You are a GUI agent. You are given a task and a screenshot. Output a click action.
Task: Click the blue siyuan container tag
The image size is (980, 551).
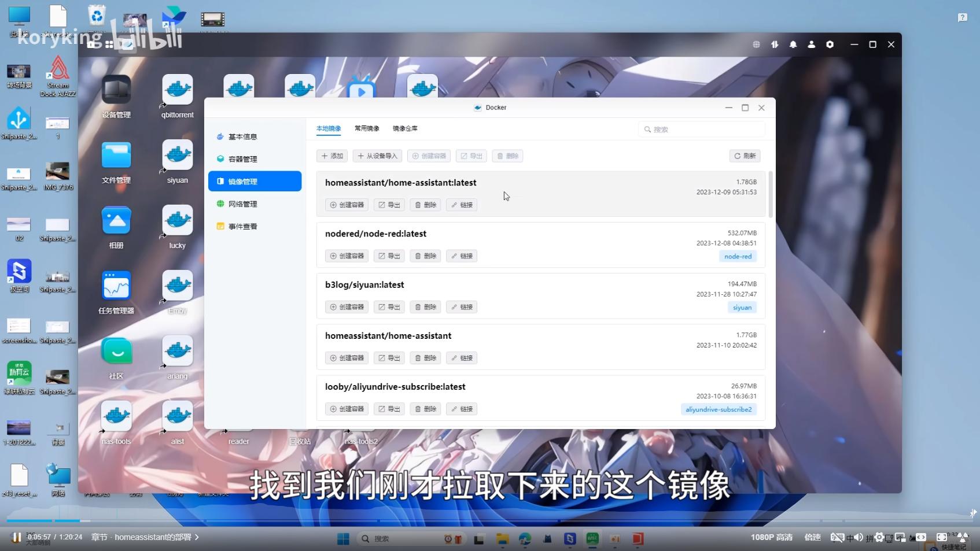pos(742,308)
